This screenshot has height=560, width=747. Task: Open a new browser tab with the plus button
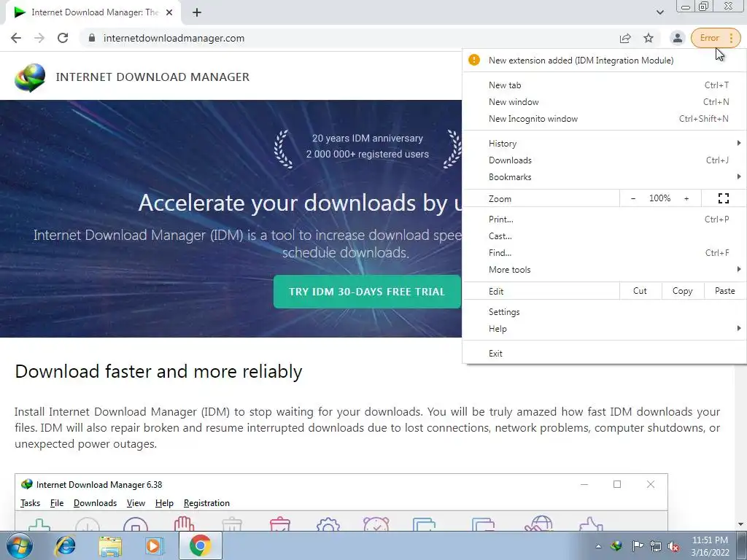(x=197, y=13)
